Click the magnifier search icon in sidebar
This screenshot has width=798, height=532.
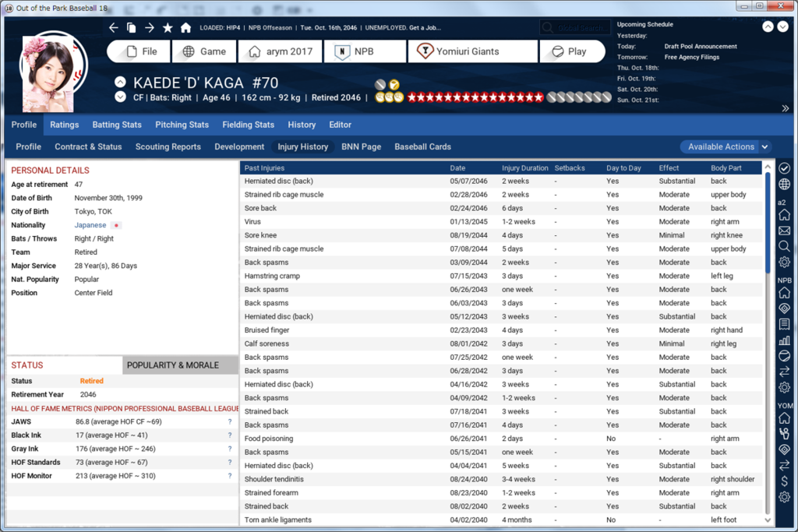coord(784,246)
